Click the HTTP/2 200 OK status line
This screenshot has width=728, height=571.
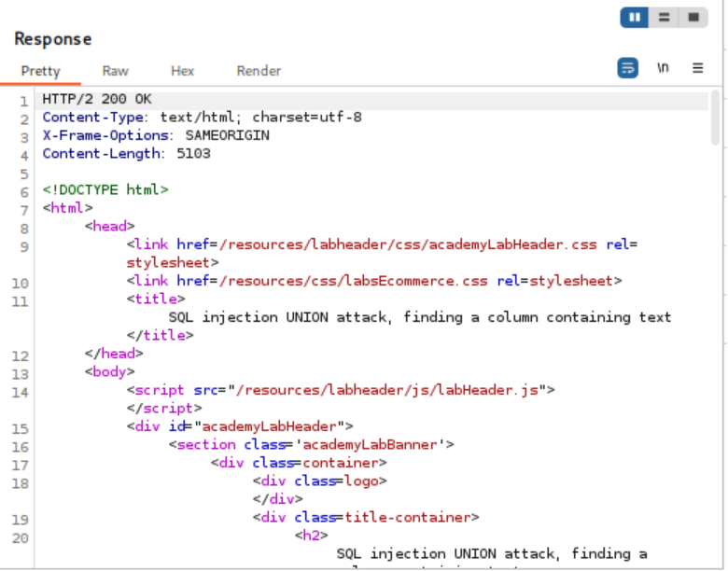[x=97, y=99]
